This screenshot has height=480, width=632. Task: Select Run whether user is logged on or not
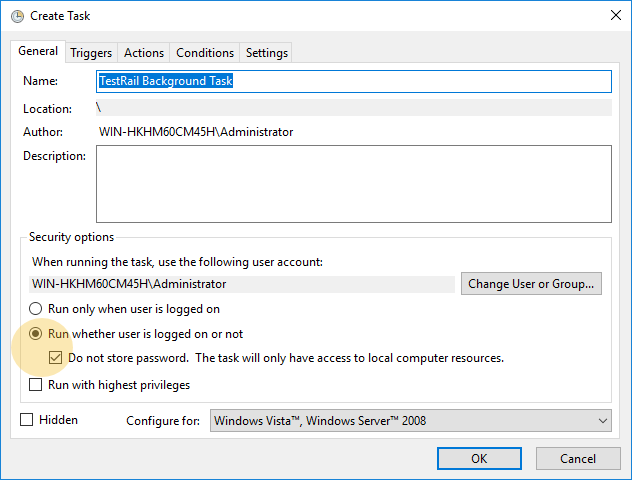click(35, 334)
